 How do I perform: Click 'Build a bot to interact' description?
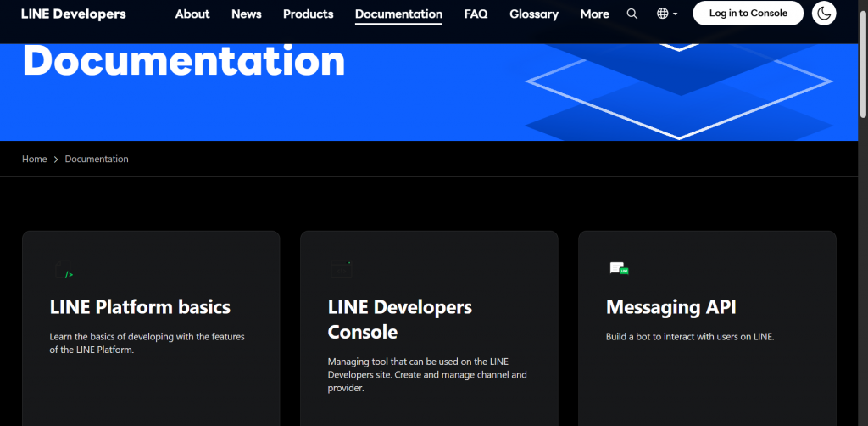tap(690, 337)
